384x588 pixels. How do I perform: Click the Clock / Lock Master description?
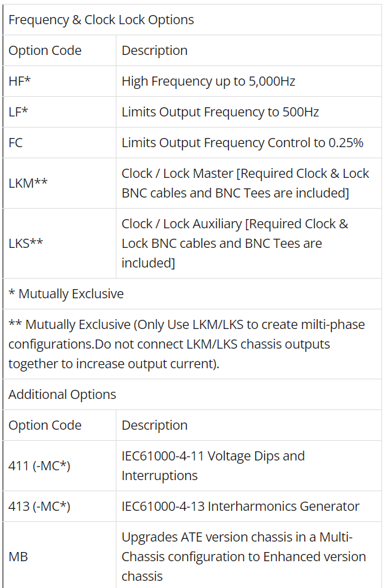(x=245, y=183)
